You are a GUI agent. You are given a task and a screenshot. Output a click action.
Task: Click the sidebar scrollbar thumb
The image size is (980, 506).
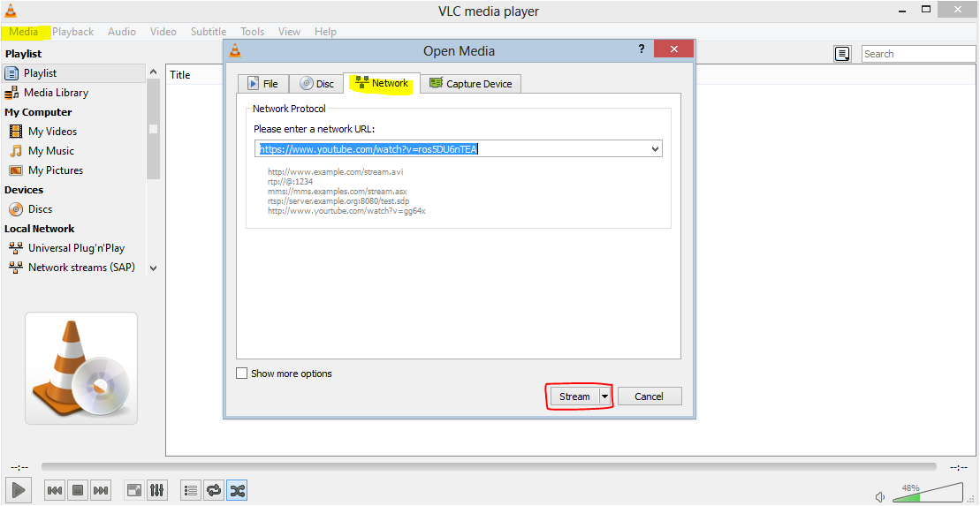pos(153,130)
